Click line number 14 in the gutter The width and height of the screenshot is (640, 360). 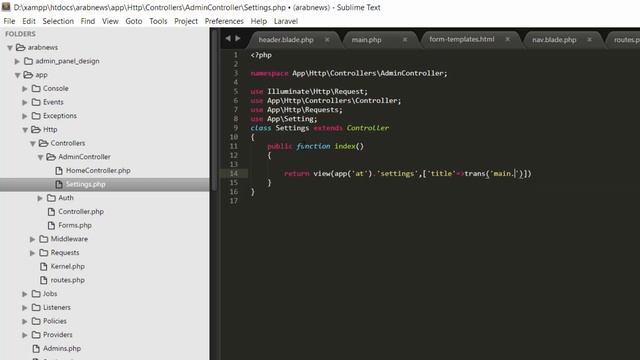233,173
